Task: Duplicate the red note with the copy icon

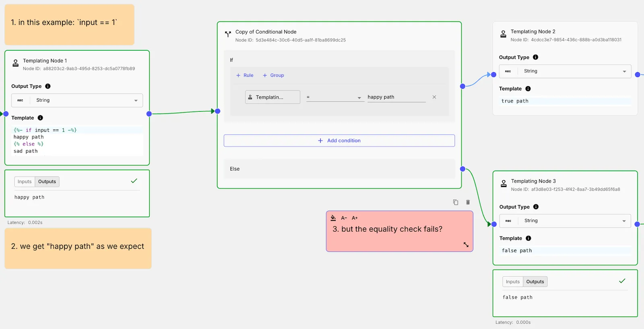Action: (456, 202)
